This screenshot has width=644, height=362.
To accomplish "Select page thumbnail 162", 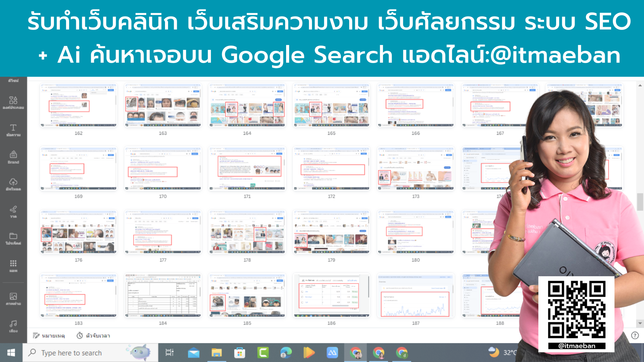I will coord(78,105).
